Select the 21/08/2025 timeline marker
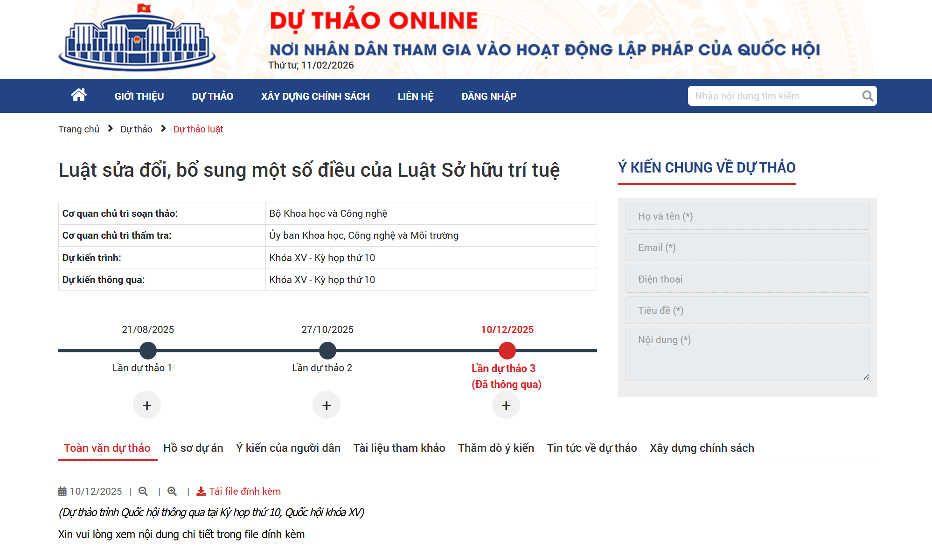 tap(148, 350)
